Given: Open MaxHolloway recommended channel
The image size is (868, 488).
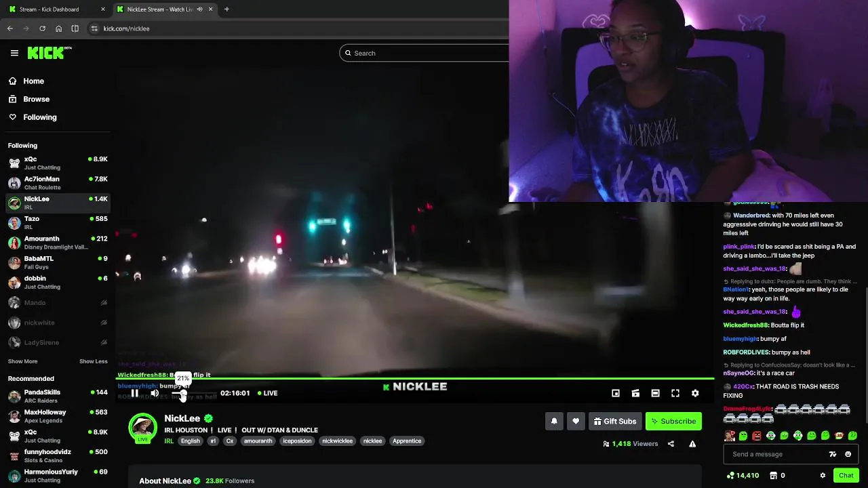Looking at the screenshot, I should coord(58,415).
